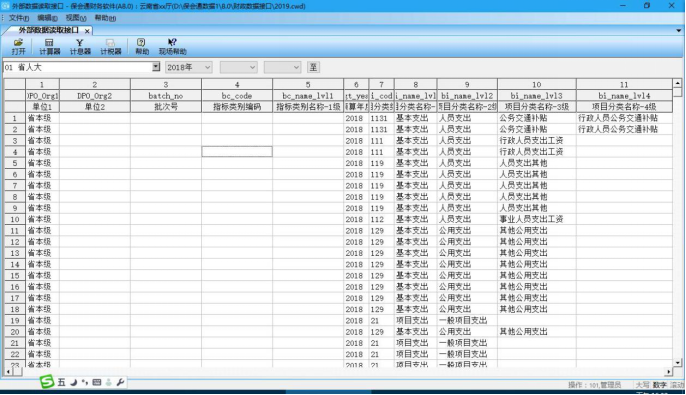Select row header number 19

point(15,321)
